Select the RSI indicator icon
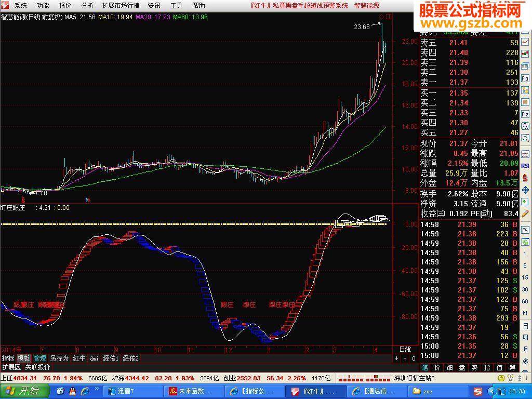This screenshot has width=532, height=399. (525, 166)
